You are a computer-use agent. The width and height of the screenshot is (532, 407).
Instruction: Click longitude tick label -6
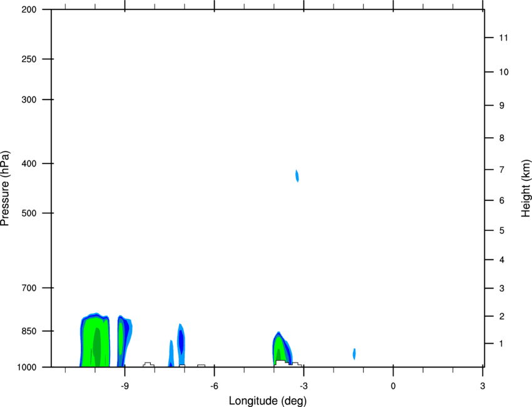[x=214, y=386]
